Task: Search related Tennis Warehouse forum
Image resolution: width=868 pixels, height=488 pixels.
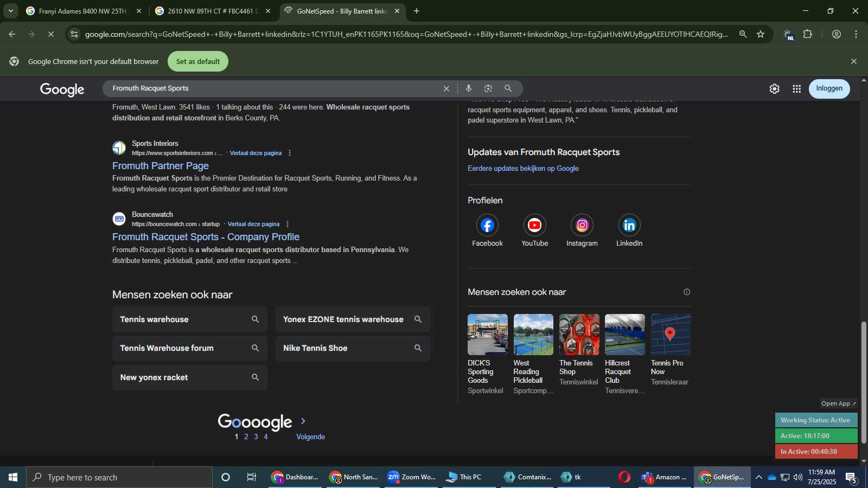Action: (x=190, y=348)
